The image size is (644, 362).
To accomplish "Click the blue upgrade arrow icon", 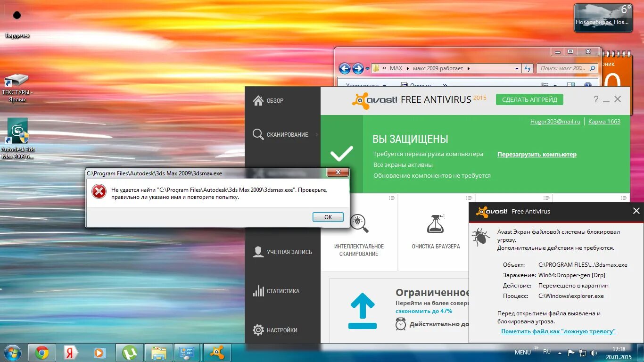I will click(363, 311).
